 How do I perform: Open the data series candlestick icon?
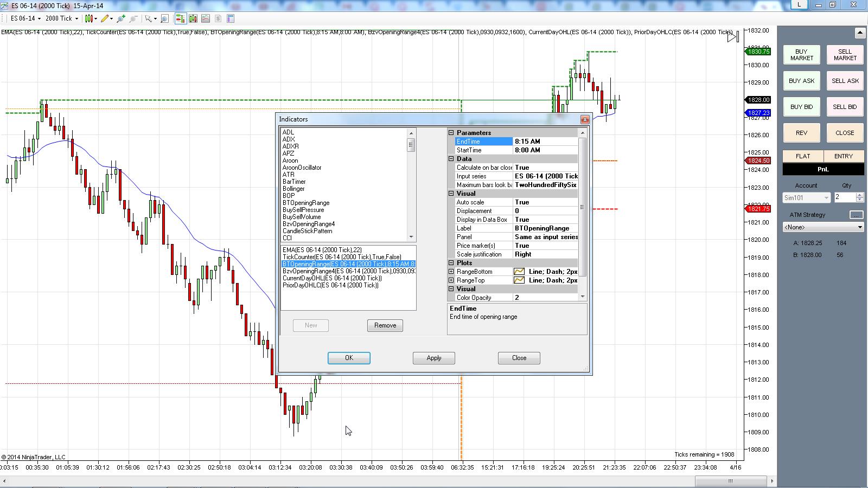point(193,18)
